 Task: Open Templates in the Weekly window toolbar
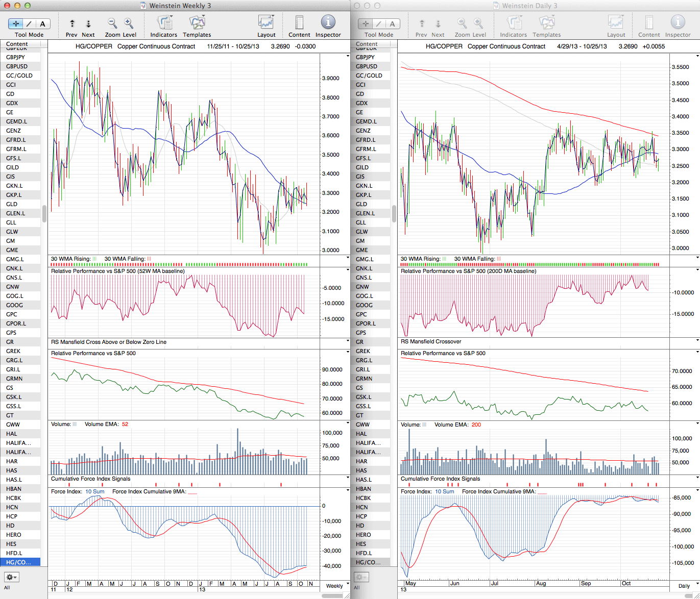pyautogui.click(x=197, y=23)
